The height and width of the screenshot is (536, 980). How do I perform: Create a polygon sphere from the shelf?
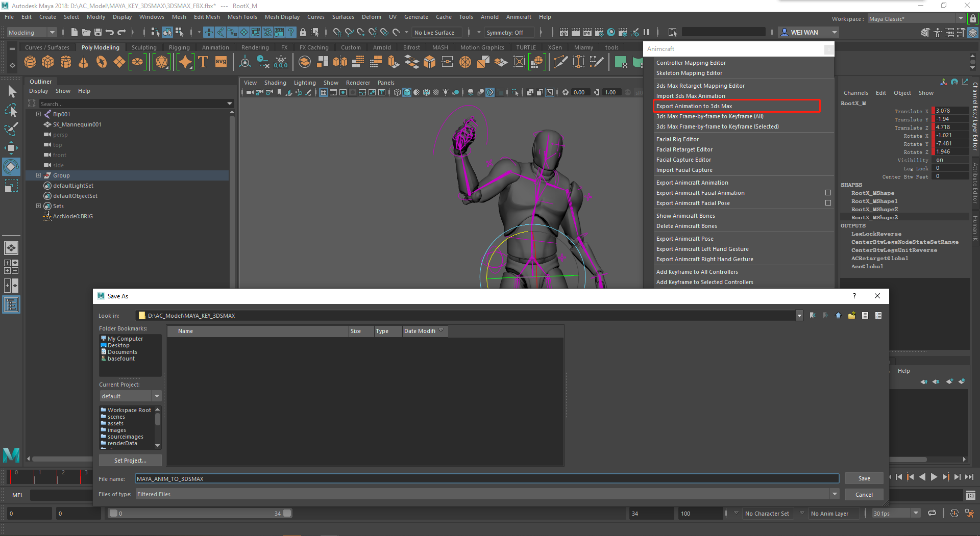point(30,62)
